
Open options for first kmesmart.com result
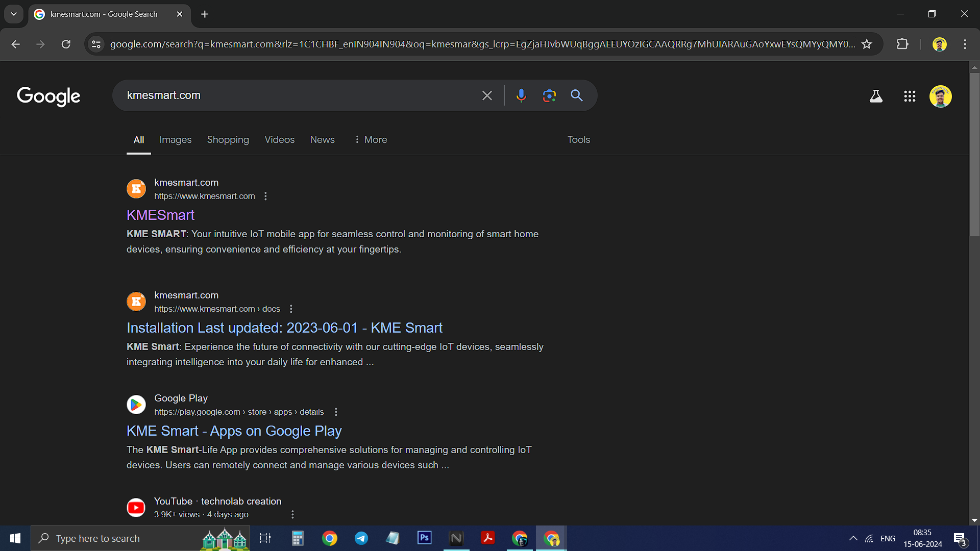tap(265, 196)
